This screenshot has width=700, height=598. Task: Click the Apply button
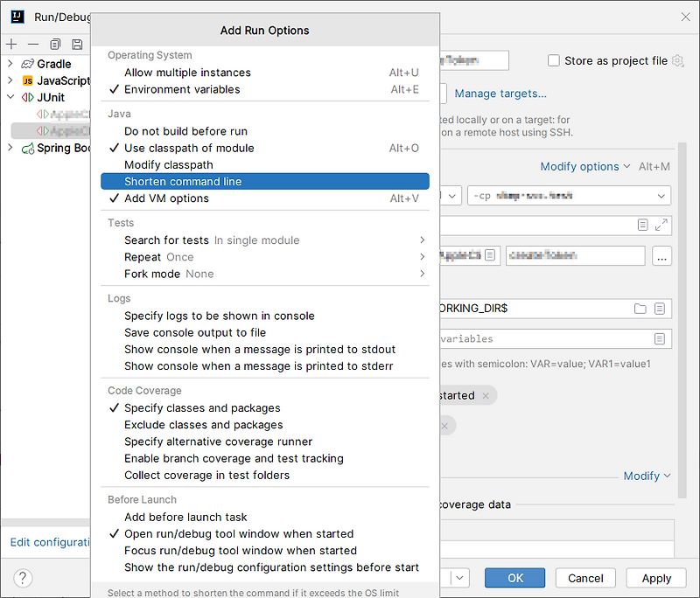click(x=655, y=578)
